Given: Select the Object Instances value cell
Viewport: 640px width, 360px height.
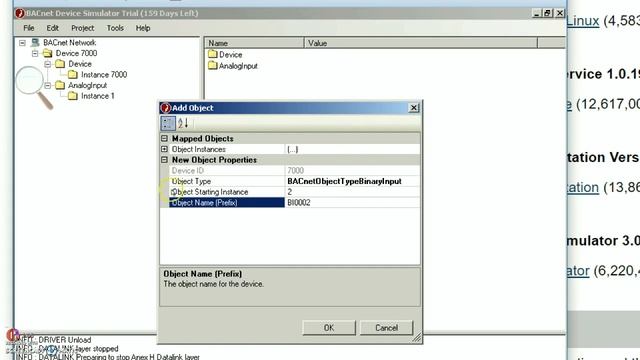Looking at the screenshot, I should [352, 149].
